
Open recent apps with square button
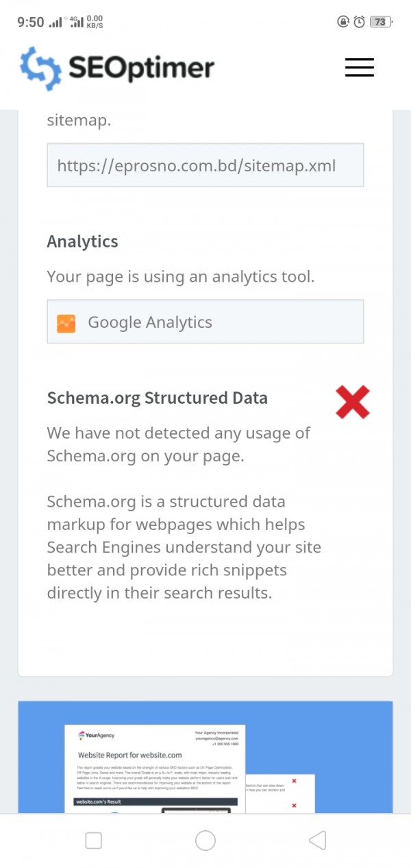click(93, 841)
